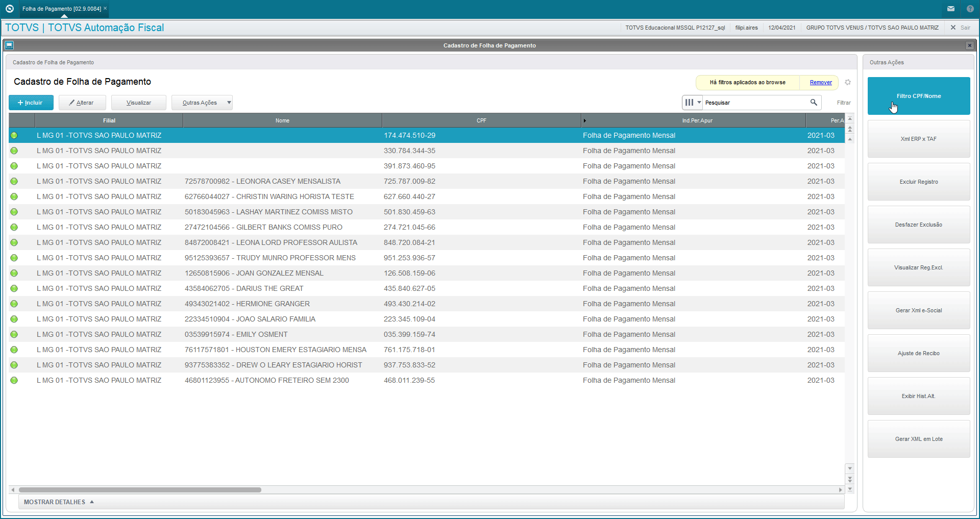Expand the Outras Ações dropdown arrow

point(229,103)
